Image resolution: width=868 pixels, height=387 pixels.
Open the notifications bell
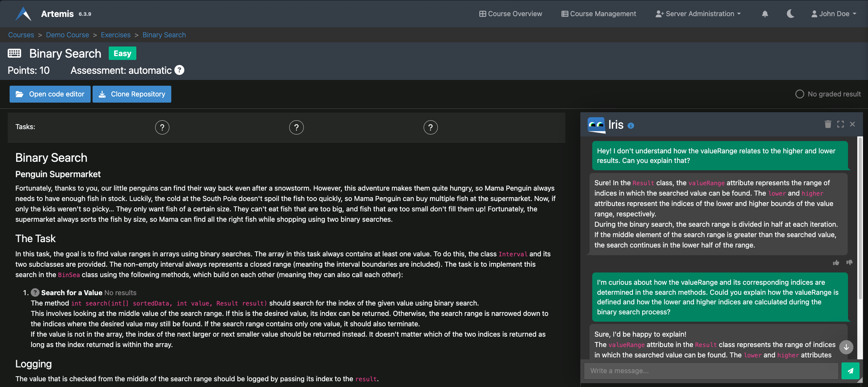765,14
